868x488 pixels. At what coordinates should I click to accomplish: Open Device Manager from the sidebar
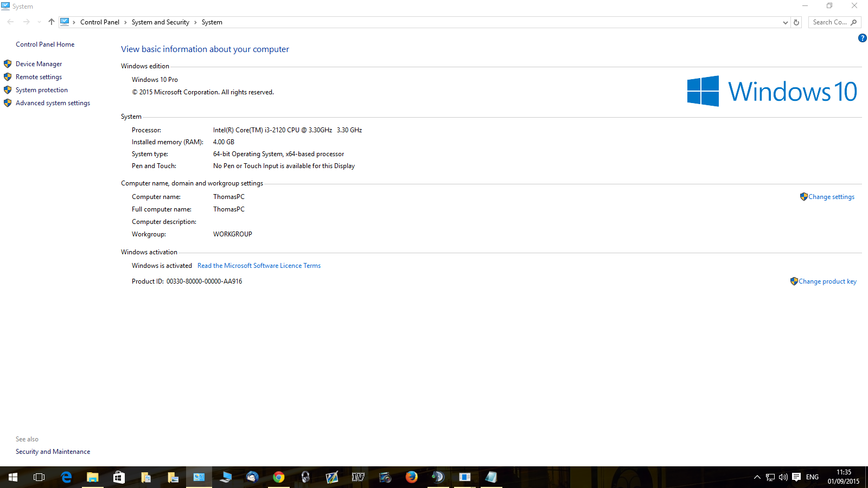click(39, 64)
